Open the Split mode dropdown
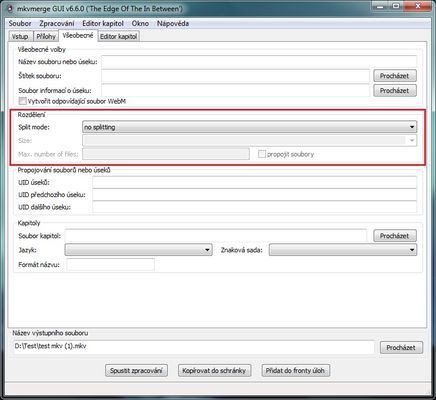The image size is (436, 400). pos(249,127)
